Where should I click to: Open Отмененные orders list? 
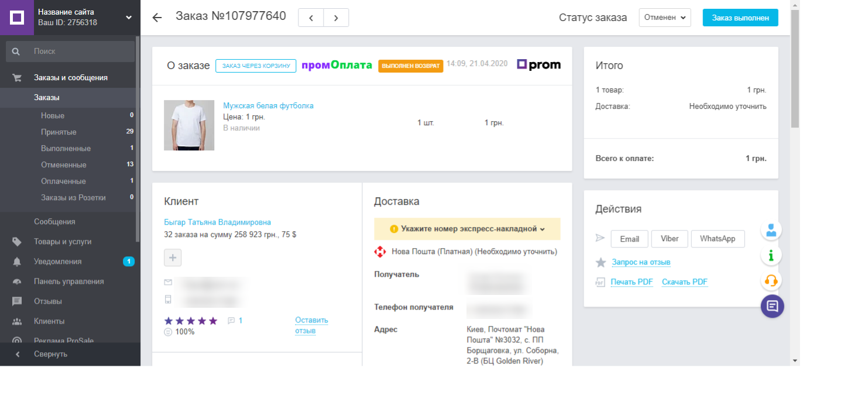click(64, 165)
